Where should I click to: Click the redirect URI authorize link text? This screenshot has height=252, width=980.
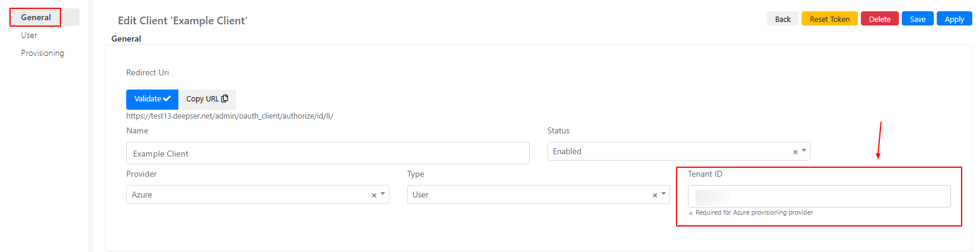(230, 116)
